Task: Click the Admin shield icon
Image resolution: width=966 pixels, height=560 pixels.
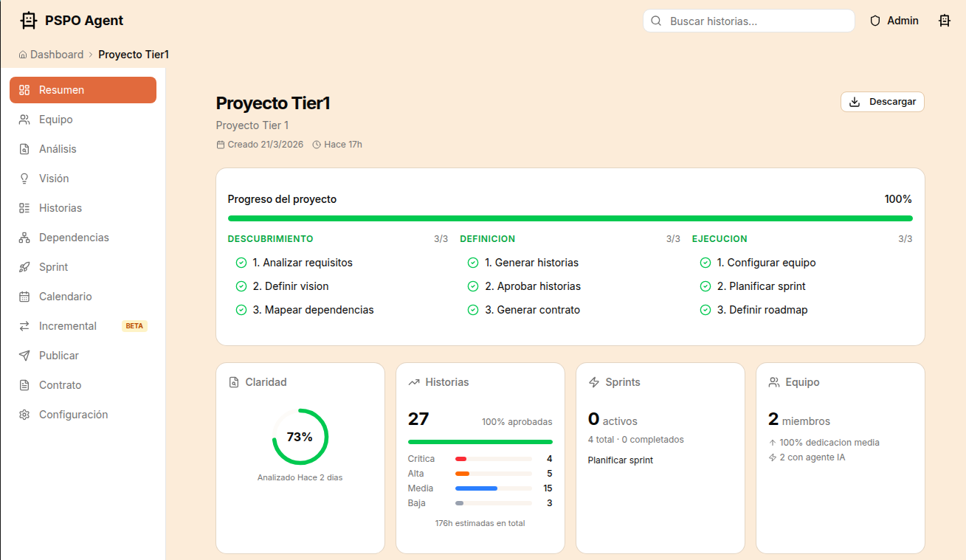Action: [875, 21]
